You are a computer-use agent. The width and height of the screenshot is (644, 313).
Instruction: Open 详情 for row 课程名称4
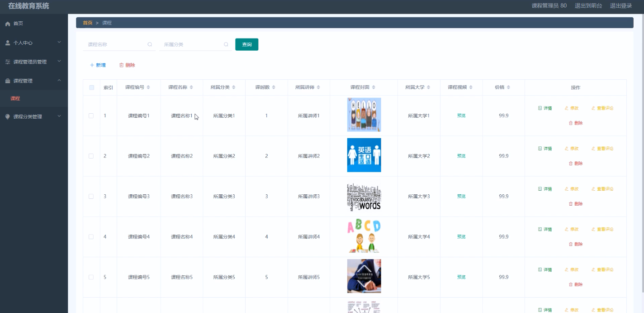pos(545,229)
